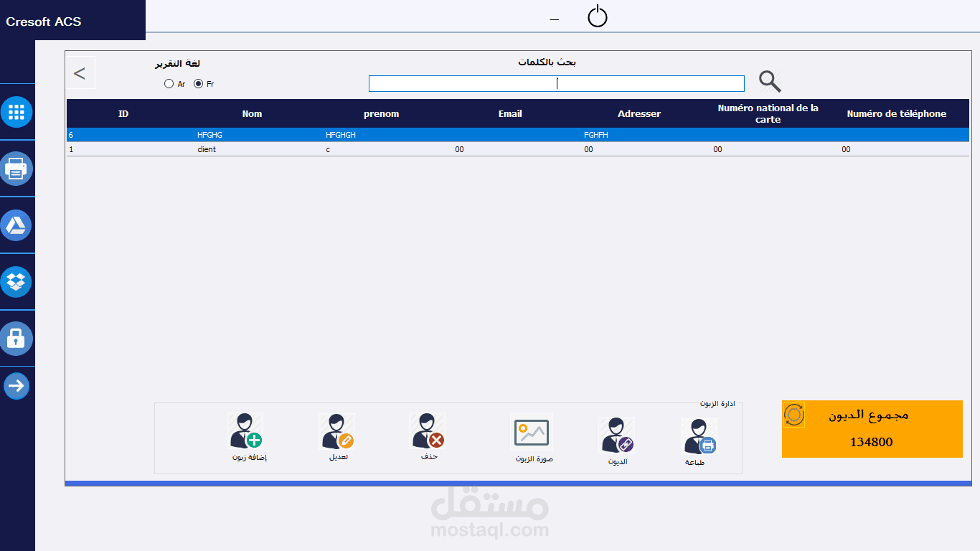Click the power button icon
The height and width of the screenshot is (551, 980).
[x=598, y=17]
